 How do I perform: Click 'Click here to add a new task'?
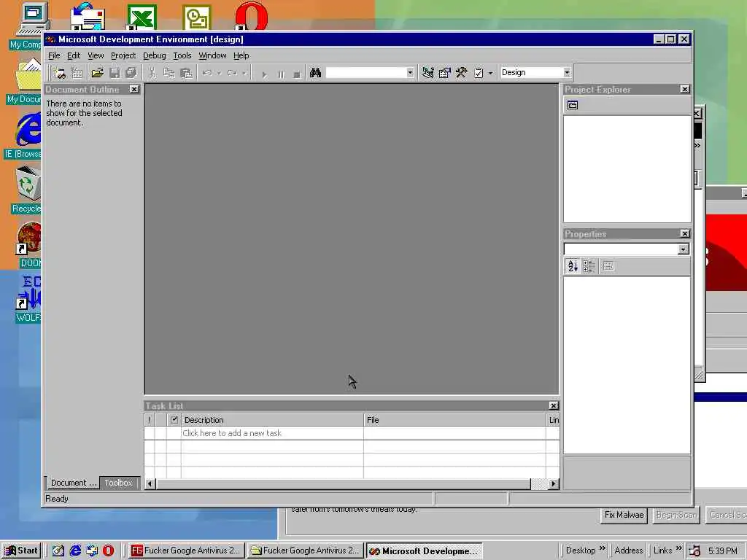click(232, 433)
